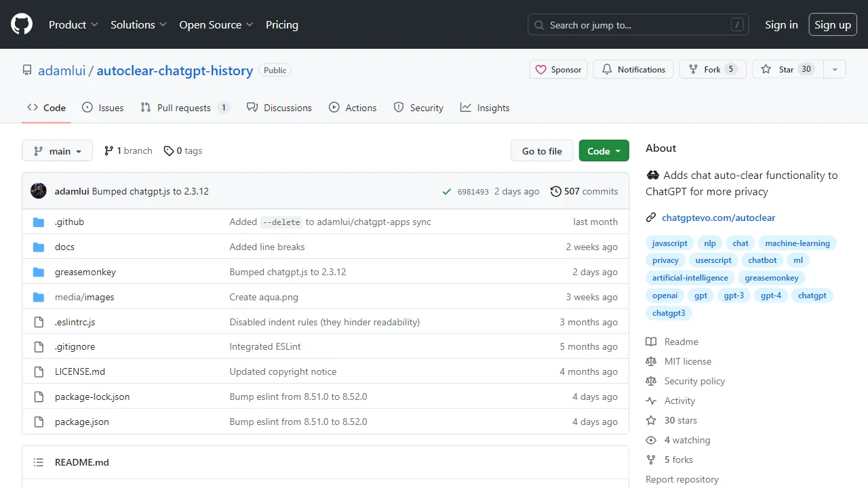Open commit hash 6981493

(x=473, y=192)
